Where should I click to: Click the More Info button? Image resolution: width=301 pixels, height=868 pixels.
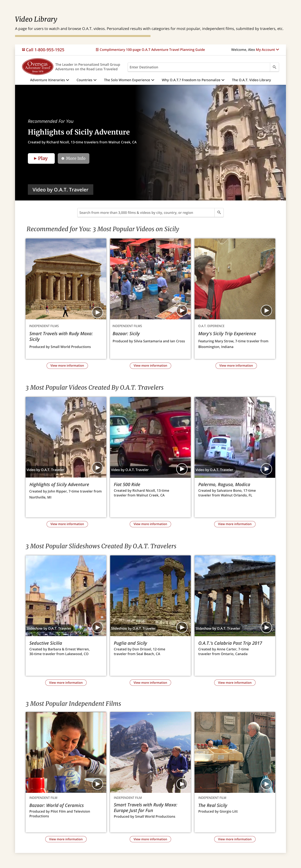pos(73,158)
